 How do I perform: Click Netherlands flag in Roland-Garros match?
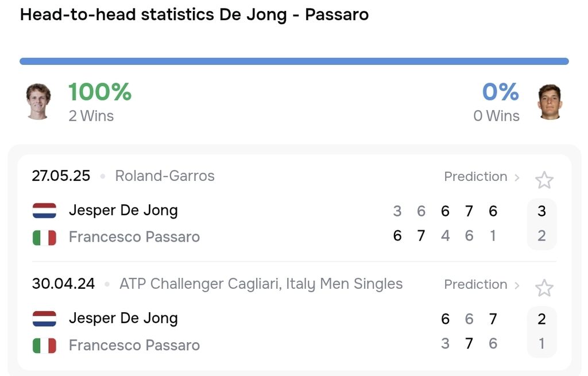(x=44, y=211)
